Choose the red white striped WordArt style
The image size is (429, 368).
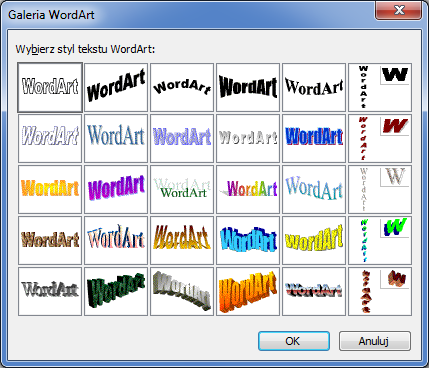pos(314,291)
